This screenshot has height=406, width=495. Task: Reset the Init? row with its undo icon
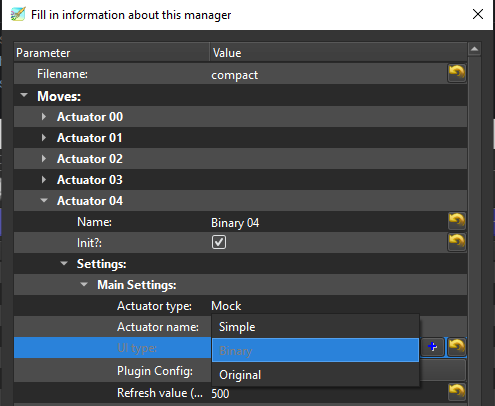click(x=457, y=242)
